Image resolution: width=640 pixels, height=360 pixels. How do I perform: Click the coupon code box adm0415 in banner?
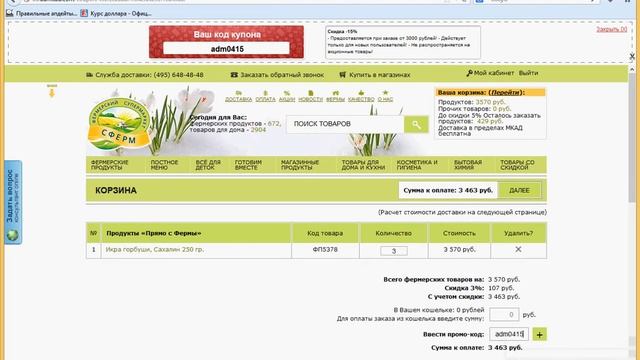coord(226,49)
